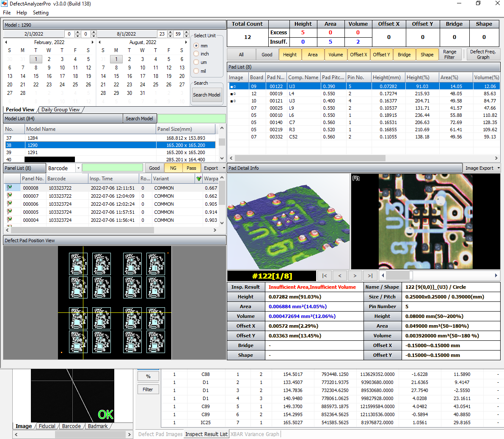Click the Defect Freq. Graph button
This screenshot has width=504, height=439.
483,54
